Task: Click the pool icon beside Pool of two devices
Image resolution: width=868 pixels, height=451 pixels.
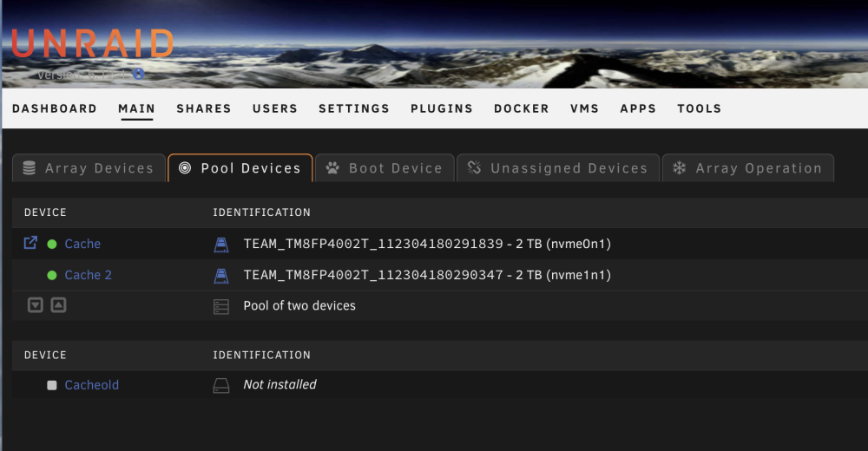Action: [220, 306]
